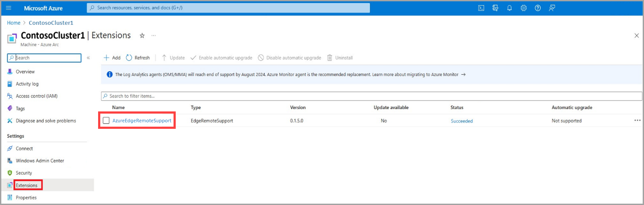Open the more options ellipsis beside title
Viewport: 644px width, 205px height.
pos(153,36)
